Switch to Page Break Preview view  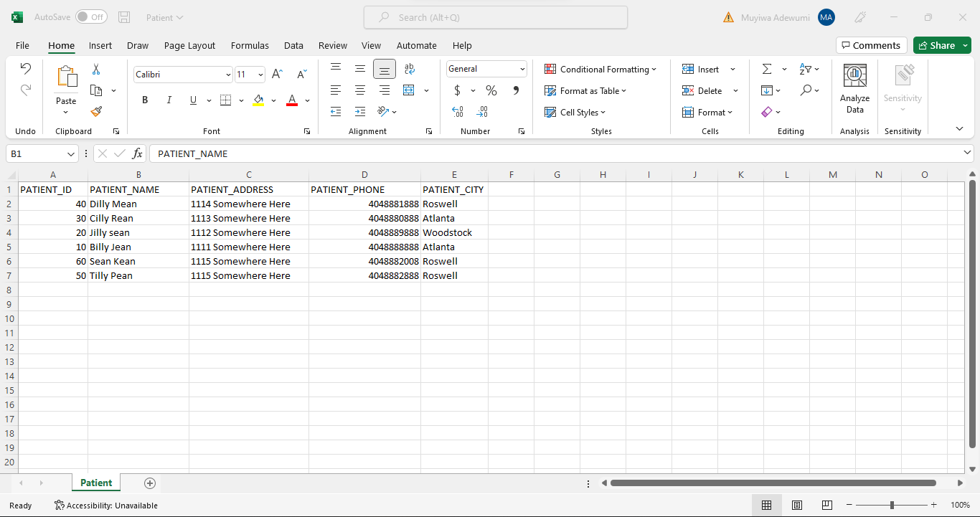[x=827, y=506]
